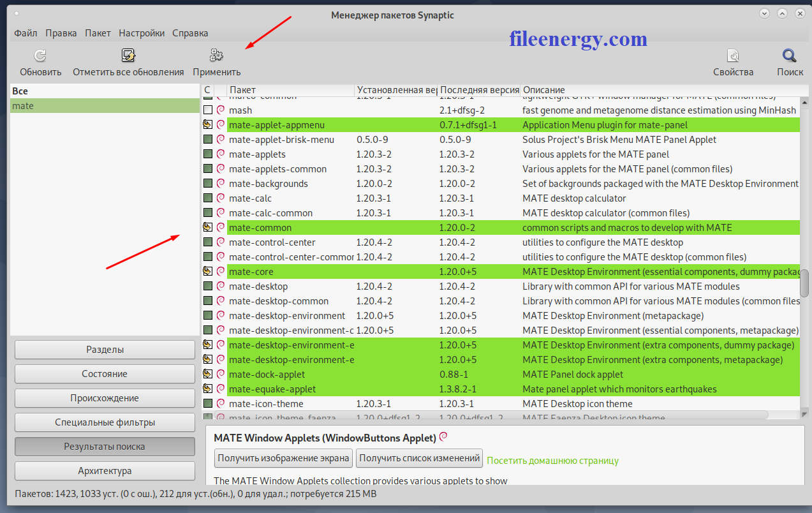Click Получить список изменений button
Viewport: 812px width, 513px height.
(419, 457)
